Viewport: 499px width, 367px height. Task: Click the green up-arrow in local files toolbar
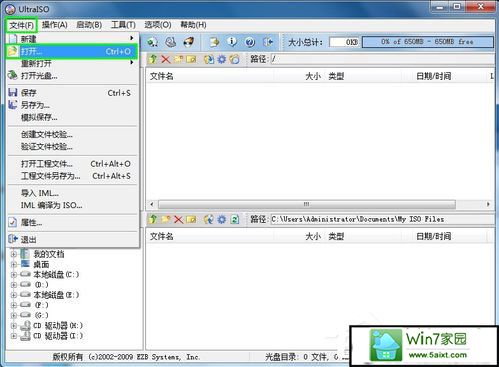click(x=153, y=219)
